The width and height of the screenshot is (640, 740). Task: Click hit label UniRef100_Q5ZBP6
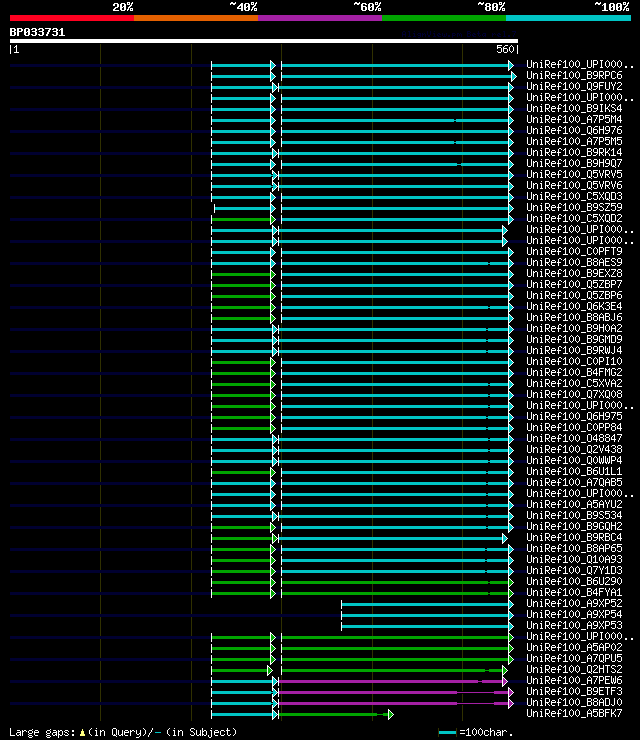pyautogui.click(x=574, y=295)
